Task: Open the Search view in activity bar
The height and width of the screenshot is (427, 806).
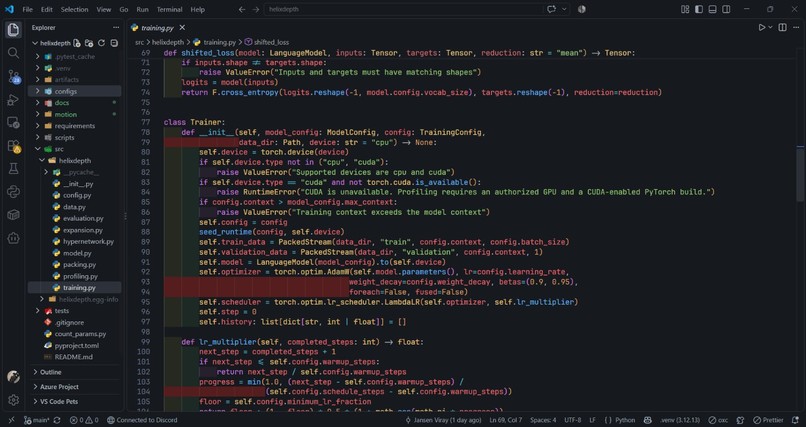Action: click(13, 53)
